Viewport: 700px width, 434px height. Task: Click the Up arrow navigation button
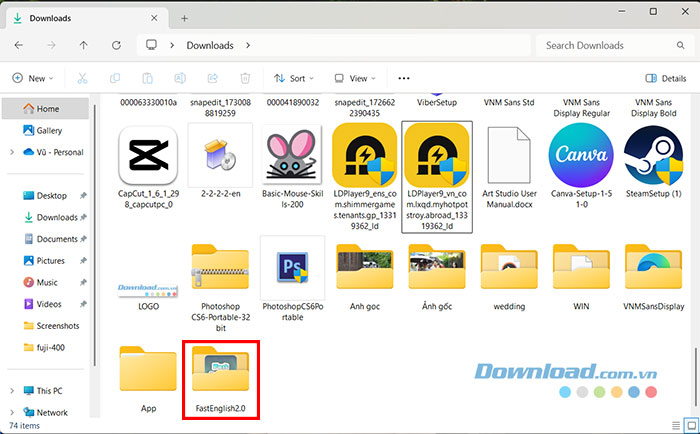[x=83, y=45]
